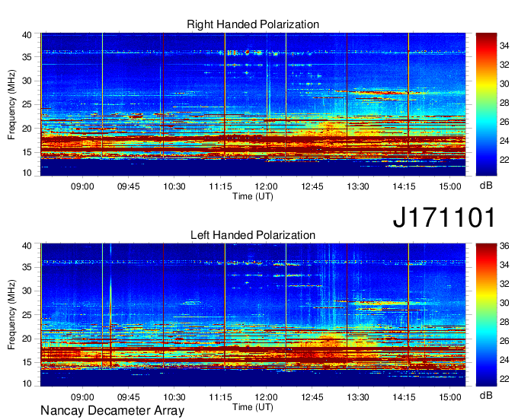Screen dimensions: 518x420
Task: Click the "10" frequency tick of the Right Handed plot
Action: pos(27,173)
